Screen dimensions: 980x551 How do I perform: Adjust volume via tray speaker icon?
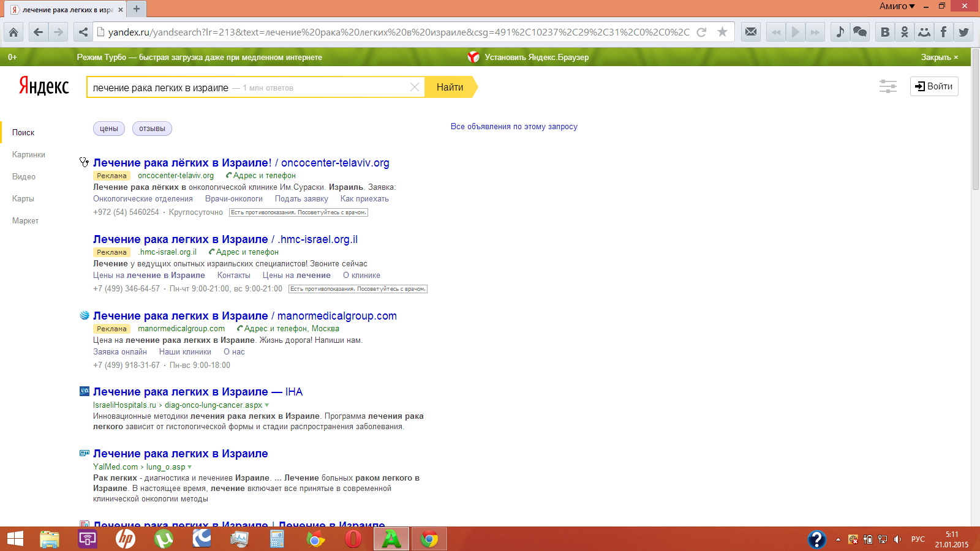(x=897, y=539)
